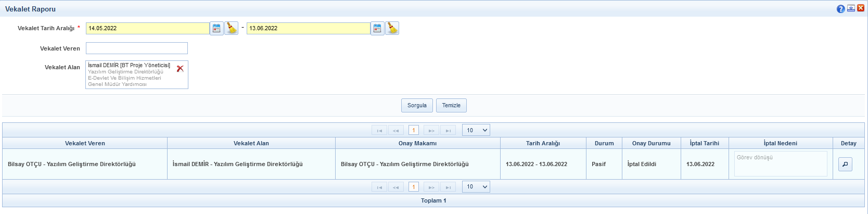Screen dimensions: 868x214
Task: Click the Tarih Aralığı column header
Action: tap(543, 143)
